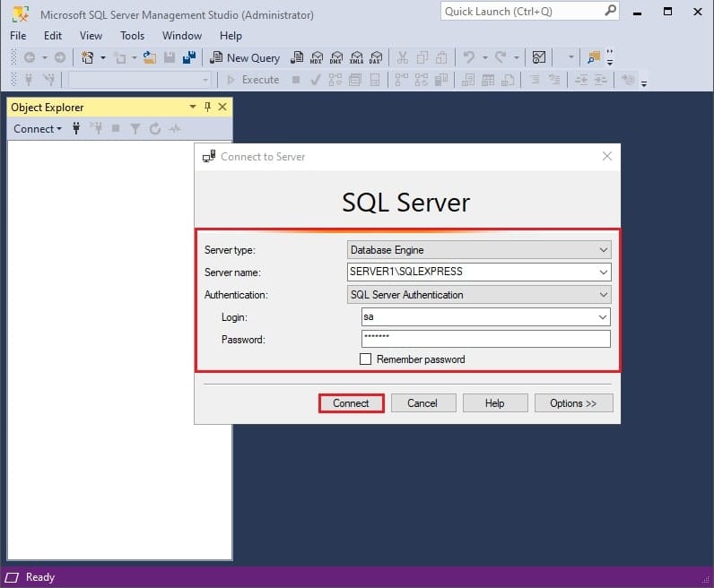714x588 pixels.
Task: Open the available databases combo box
Action: pos(139,80)
